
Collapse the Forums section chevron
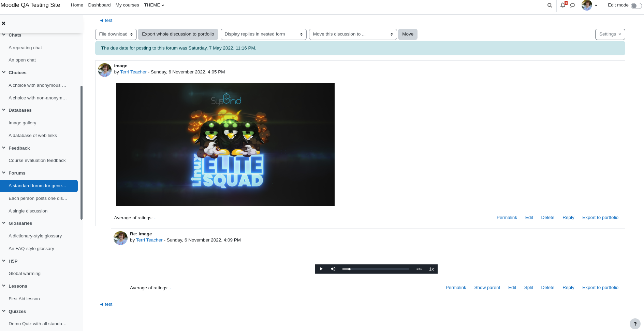click(4, 173)
